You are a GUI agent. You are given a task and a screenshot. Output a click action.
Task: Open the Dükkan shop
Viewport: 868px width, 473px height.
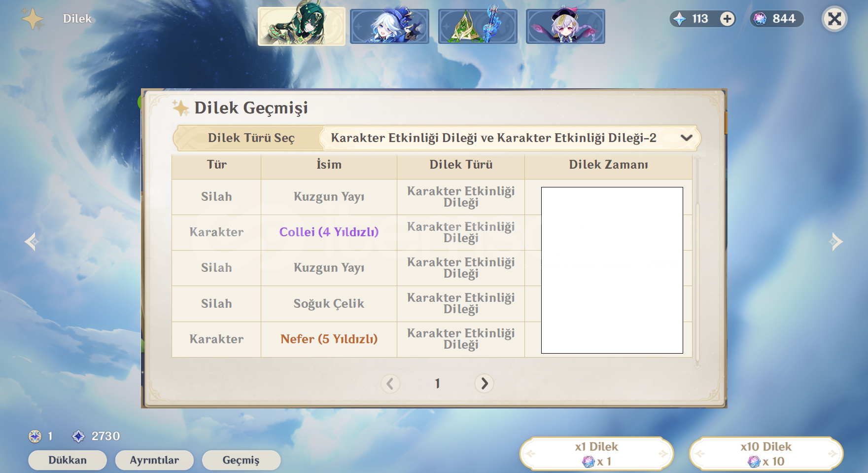pos(68,460)
